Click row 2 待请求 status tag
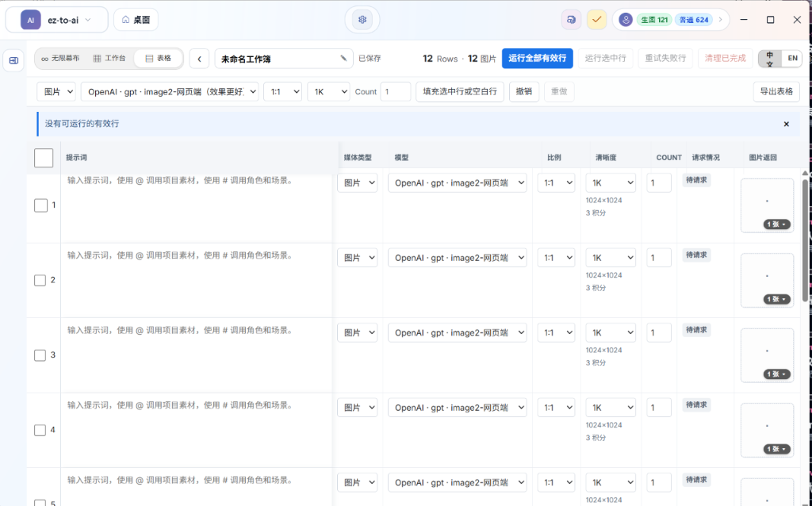The height and width of the screenshot is (506, 812). coord(696,255)
